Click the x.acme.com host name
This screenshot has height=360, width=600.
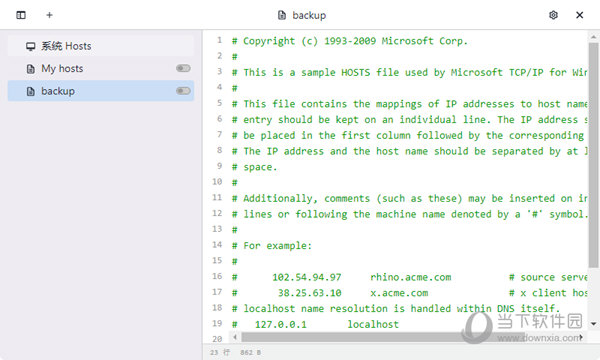pos(399,293)
